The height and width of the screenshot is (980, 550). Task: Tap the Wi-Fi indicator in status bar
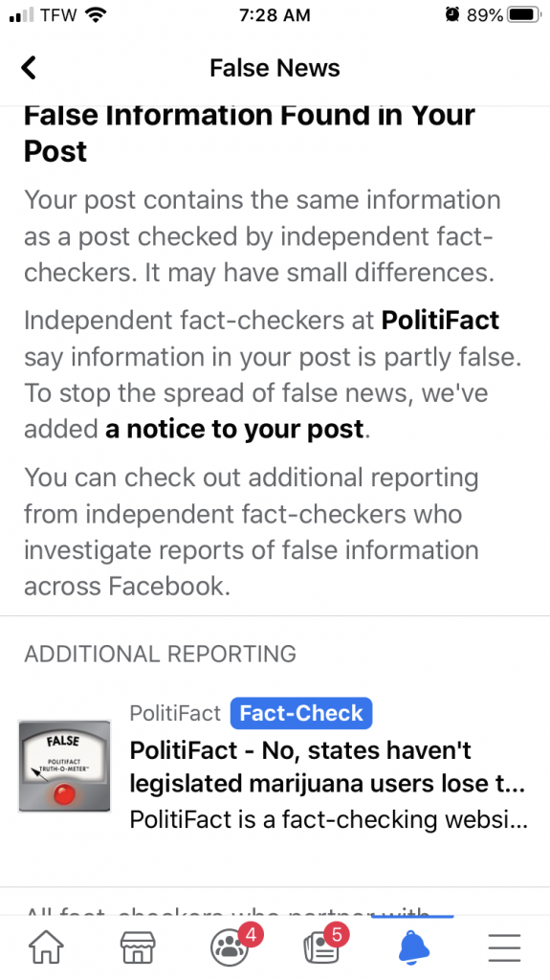(x=95, y=15)
